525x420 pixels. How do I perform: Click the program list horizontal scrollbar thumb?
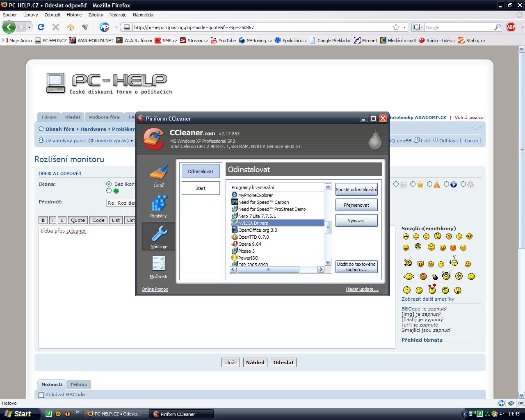(268, 269)
